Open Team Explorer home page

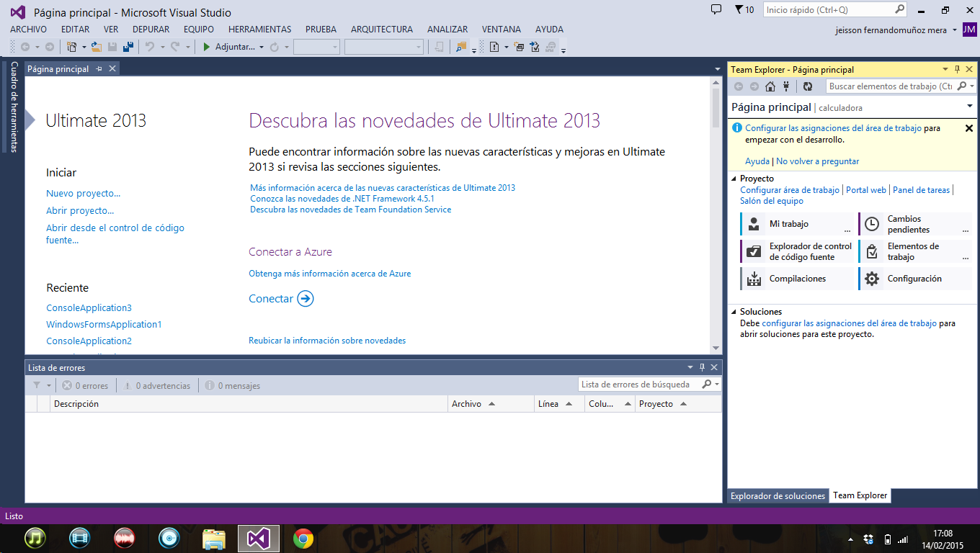click(x=770, y=86)
